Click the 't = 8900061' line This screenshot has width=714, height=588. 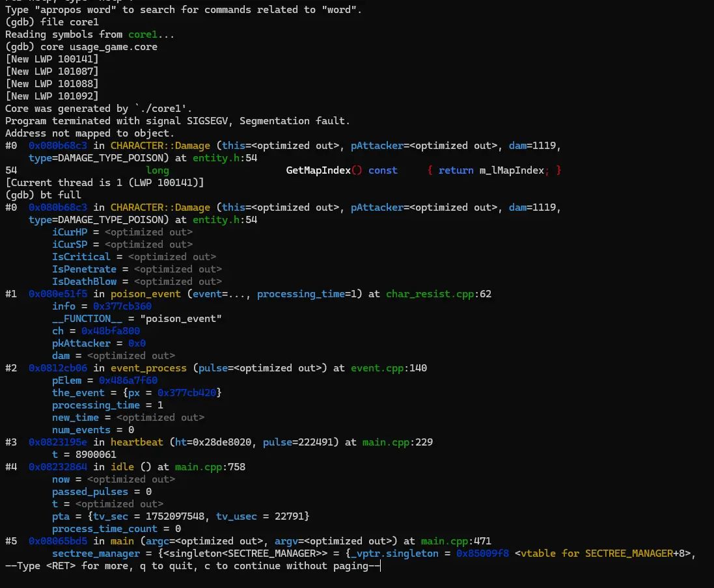click(84, 454)
